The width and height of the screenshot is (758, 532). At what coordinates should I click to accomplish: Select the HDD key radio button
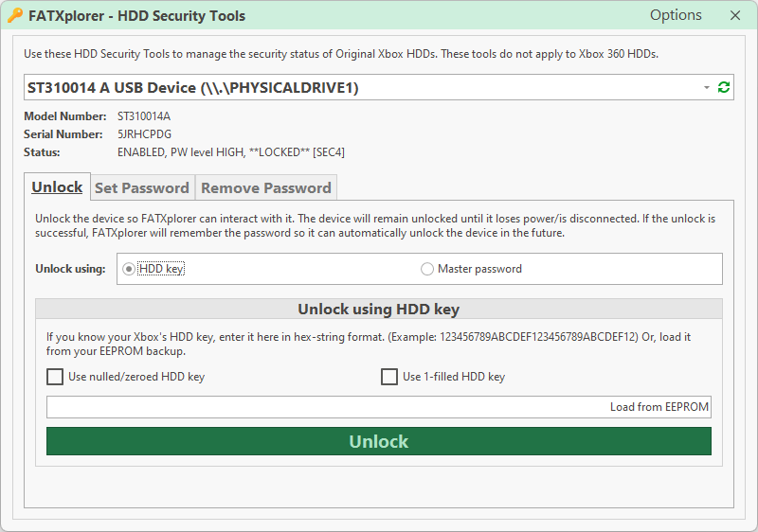(x=130, y=269)
